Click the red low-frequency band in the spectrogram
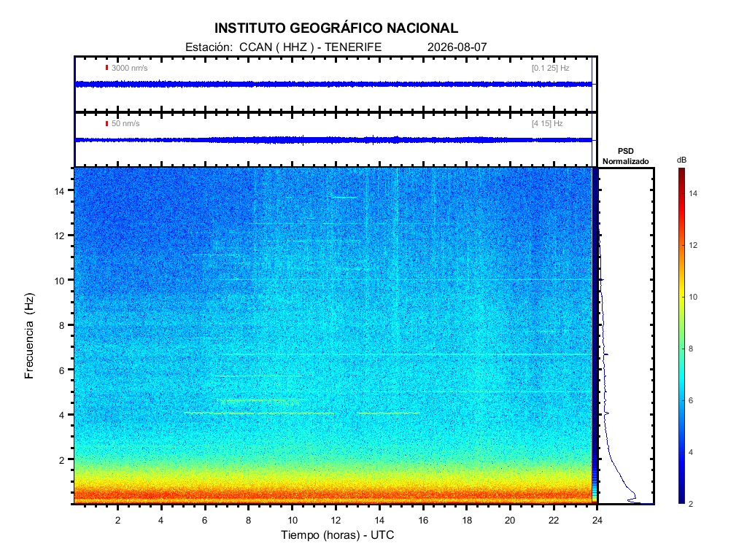The width and height of the screenshot is (747, 560). [x=333, y=495]
